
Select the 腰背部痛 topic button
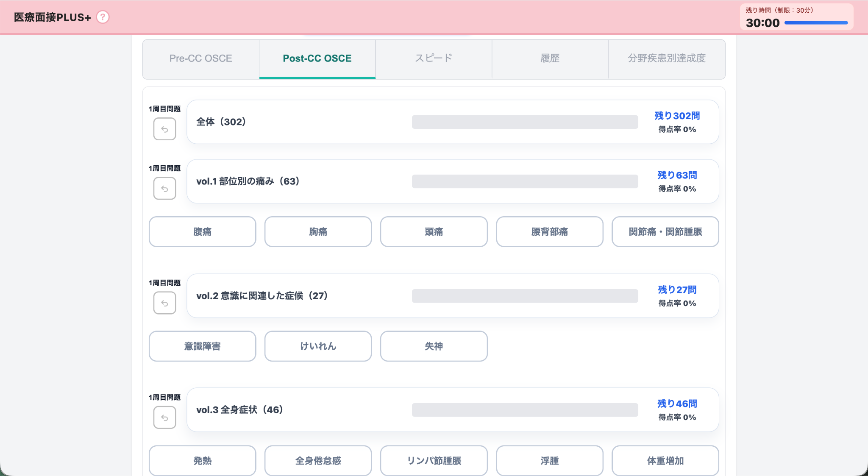click(x=550, y=232)
